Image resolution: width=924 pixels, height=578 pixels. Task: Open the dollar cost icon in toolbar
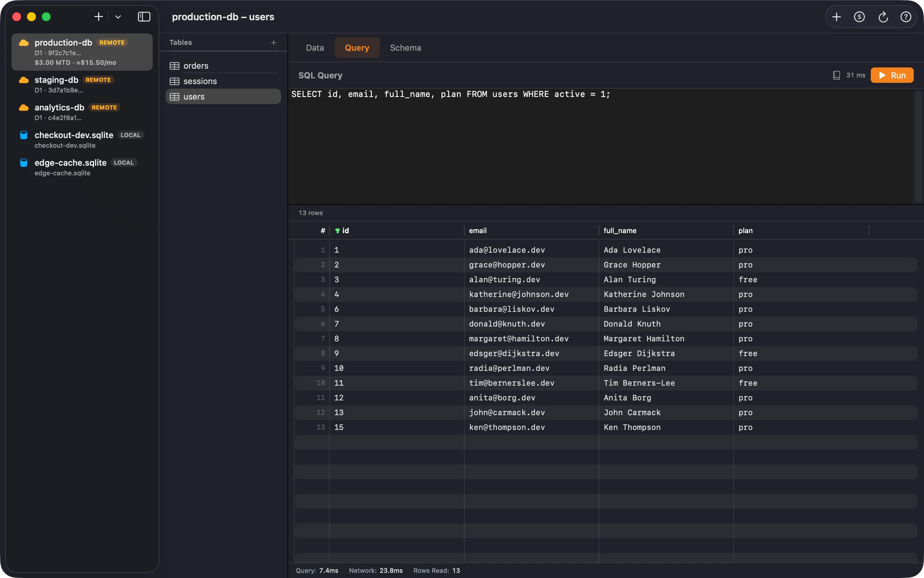[x=859, y=17]
